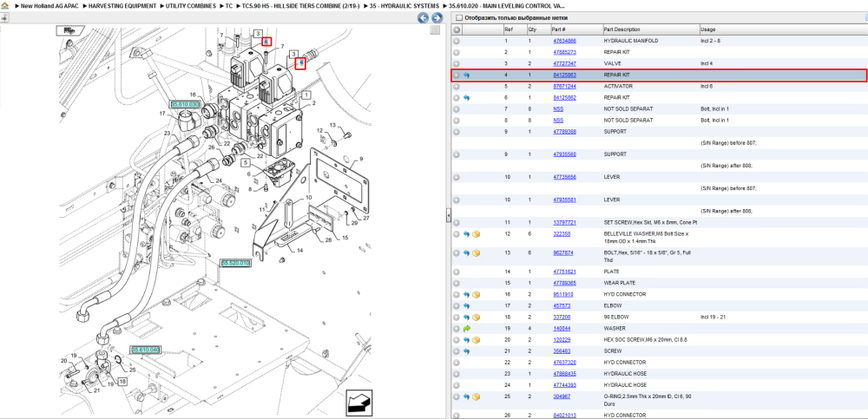Image resolution: width=868 pixels, height=419 pixels.
Task: Click package box icon in 90 ELBOW row
Action: (x=476, y=318)
